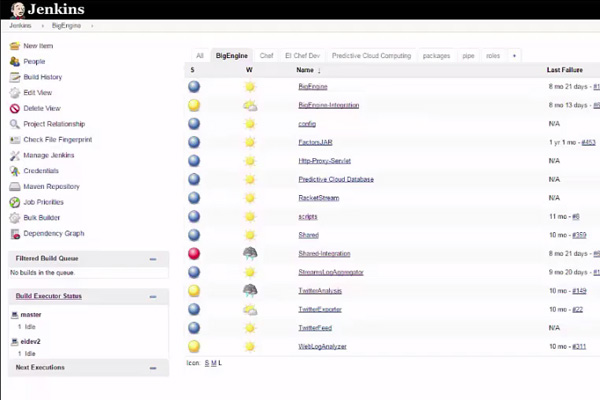Viewport: 600px width, 400px height.
Task: Click the Delete View prohibition icon
Action: [x=15, y=108]
